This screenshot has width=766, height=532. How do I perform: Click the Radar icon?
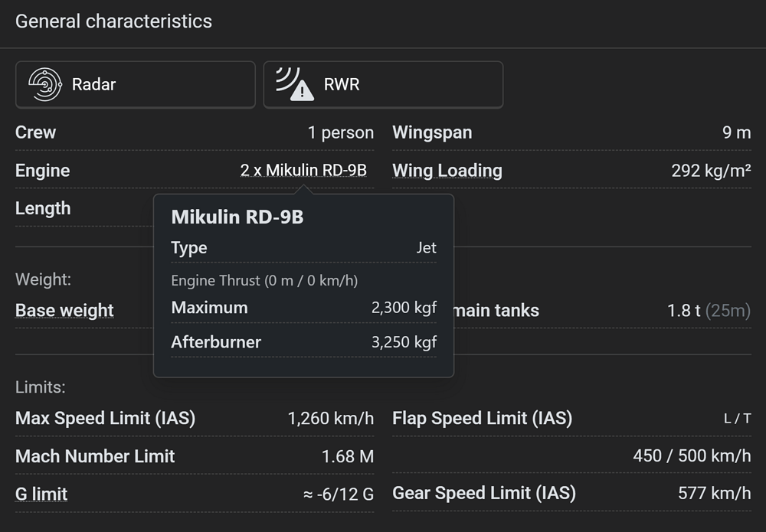pos(45,84)
